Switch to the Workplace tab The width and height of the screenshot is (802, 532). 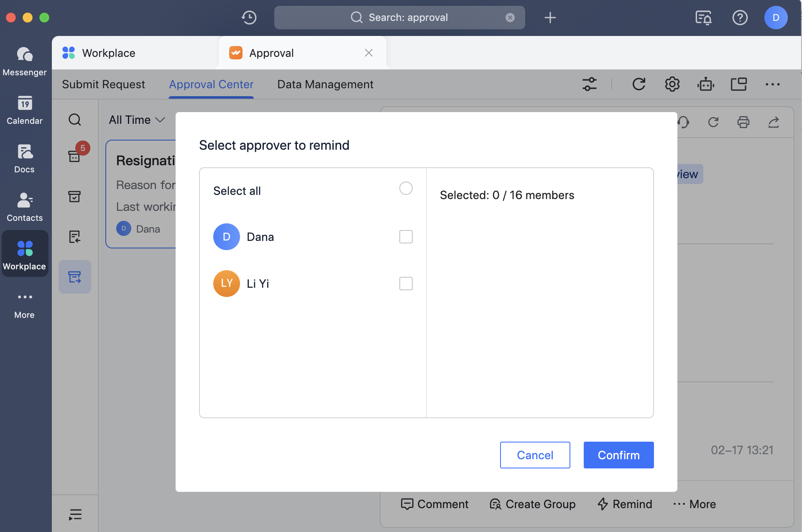(x=108, y=53)
